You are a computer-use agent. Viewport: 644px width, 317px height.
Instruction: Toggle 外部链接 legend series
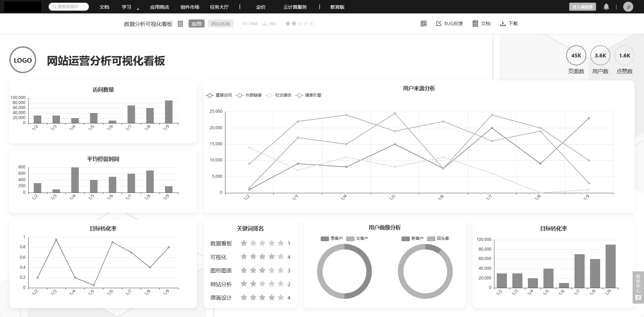[249, 95]
